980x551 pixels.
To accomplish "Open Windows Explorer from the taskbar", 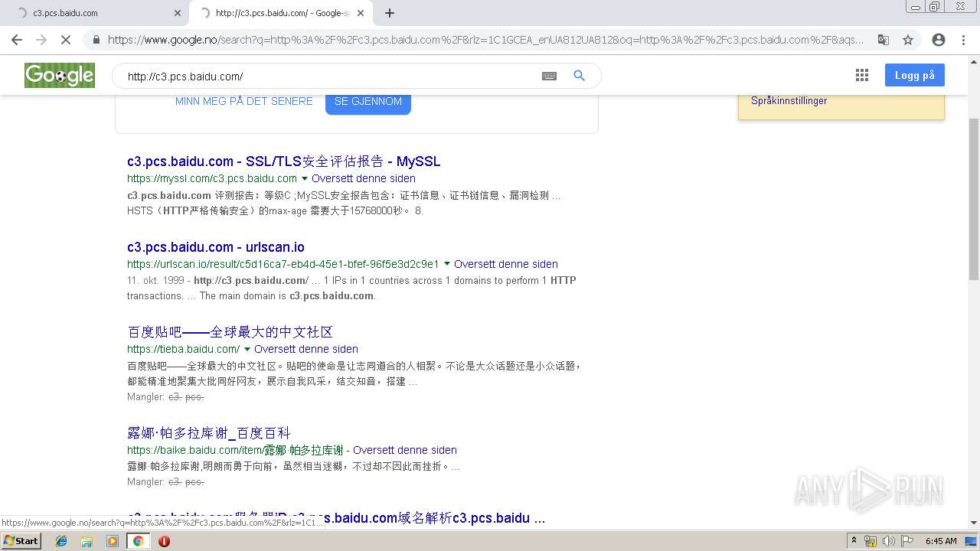I will [x=87, y=541].
